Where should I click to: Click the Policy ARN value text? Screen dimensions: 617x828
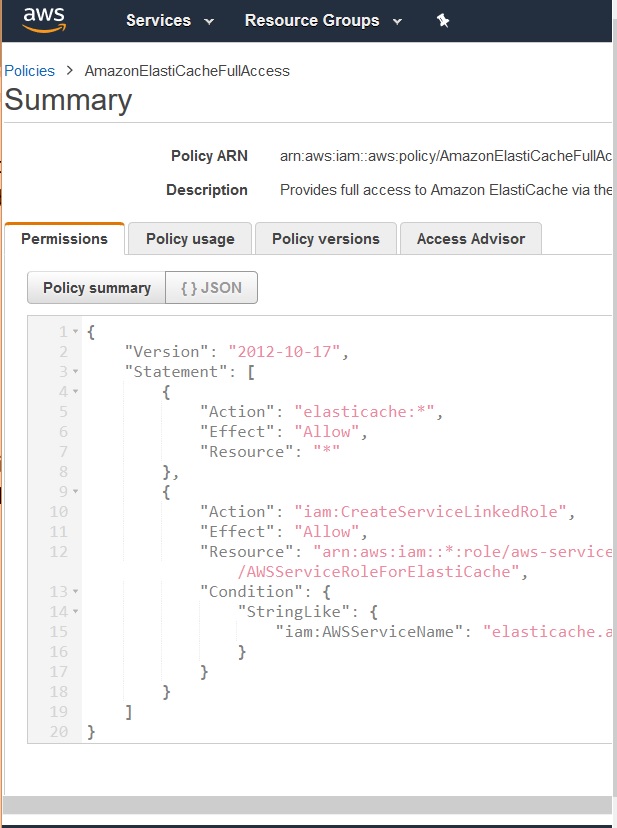tap(445, 156)
